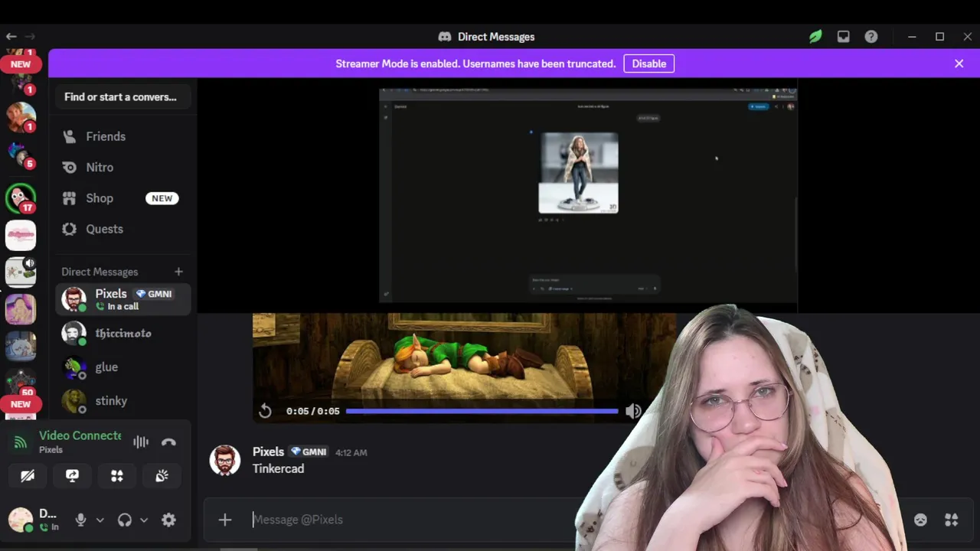Open the thiccimoto direct message
The width and height of the screenshot is (980, 551).
click(122, 333)
